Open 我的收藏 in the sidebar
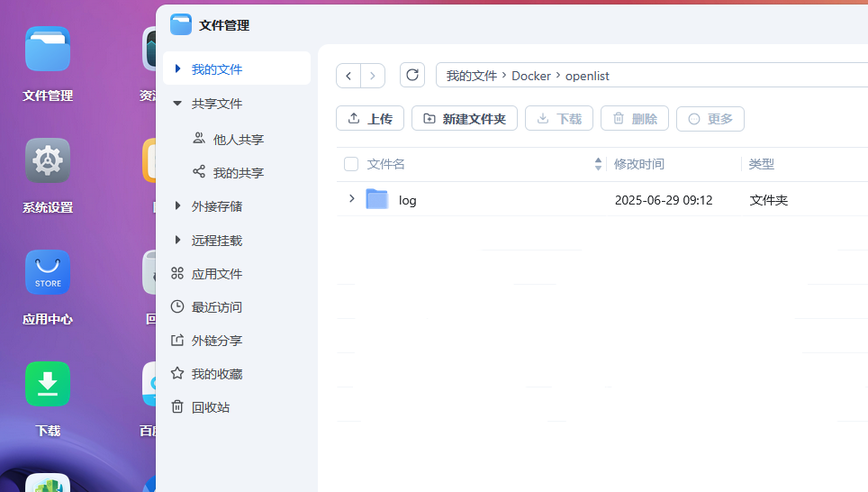Screen dimensions: 868x492 (216, 374)
